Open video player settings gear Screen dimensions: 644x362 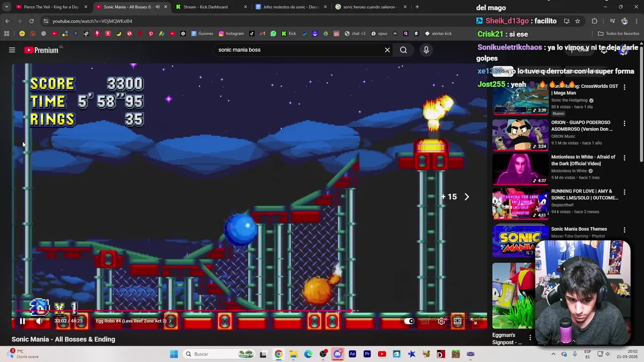coord(441,321)
